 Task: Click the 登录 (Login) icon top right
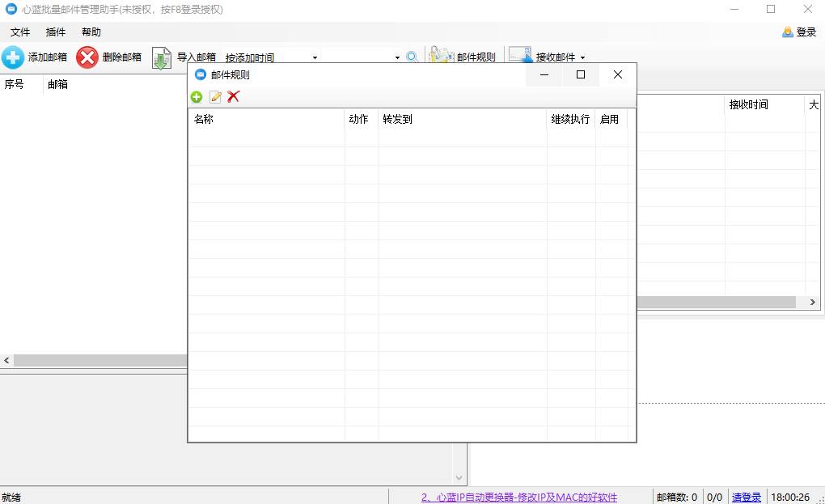787,32
